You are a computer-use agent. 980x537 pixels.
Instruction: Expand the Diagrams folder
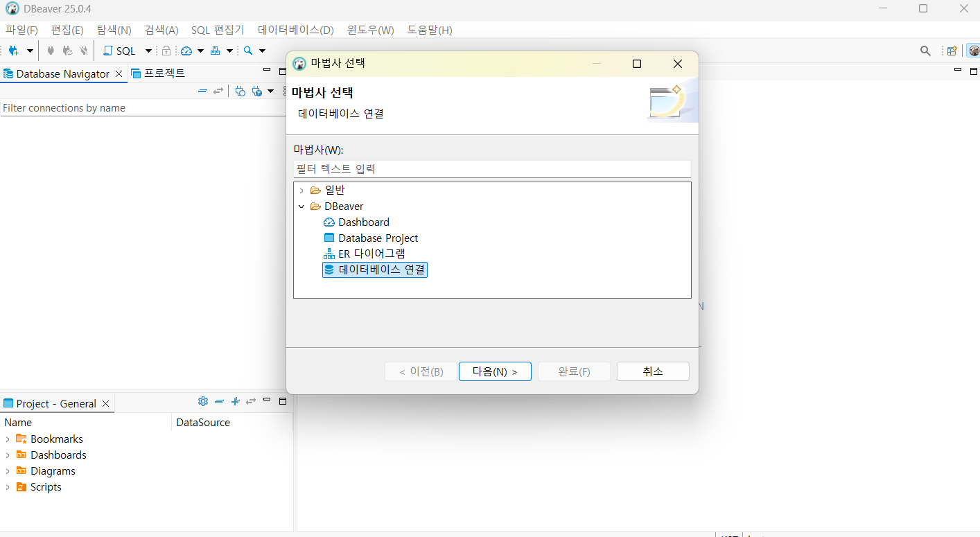8,471
